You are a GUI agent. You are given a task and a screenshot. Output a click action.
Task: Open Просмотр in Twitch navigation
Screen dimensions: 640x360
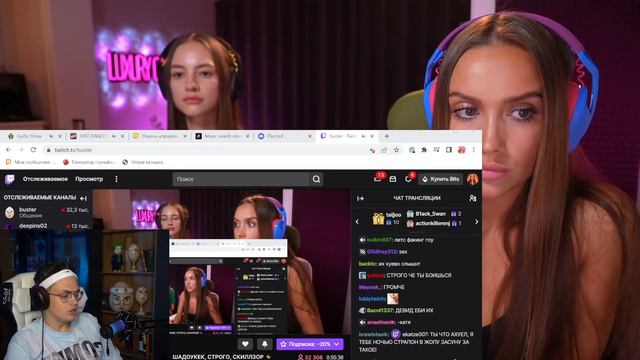click(x=89, y=179)
